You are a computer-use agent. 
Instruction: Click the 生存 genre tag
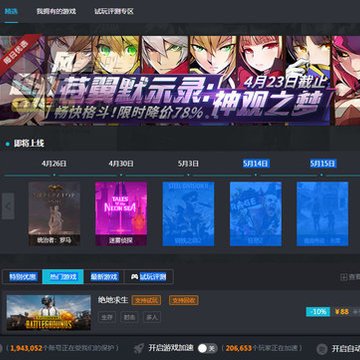[107, 317]
